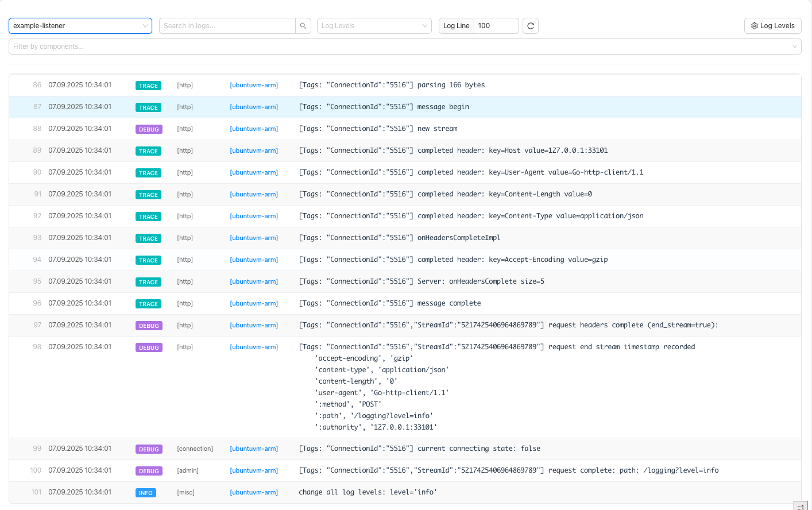
Task: Click the INFO badge on line 101
Action: [145, 492]
